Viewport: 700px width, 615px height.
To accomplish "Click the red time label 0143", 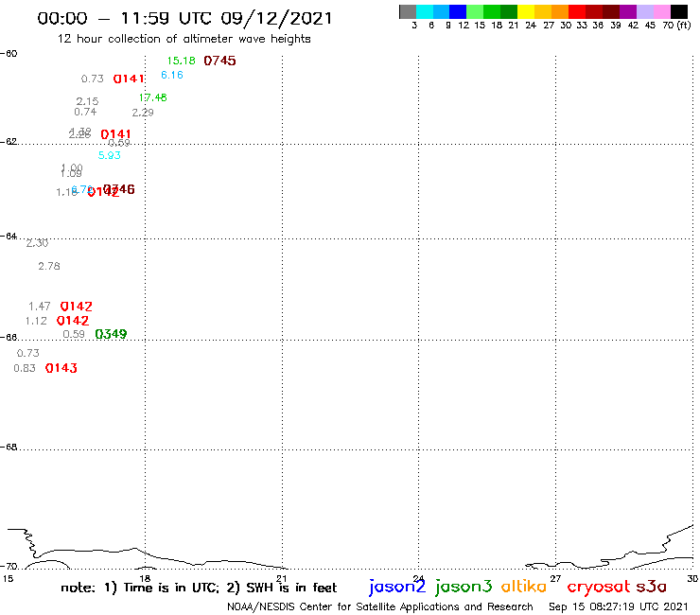I will click(61, 368).
